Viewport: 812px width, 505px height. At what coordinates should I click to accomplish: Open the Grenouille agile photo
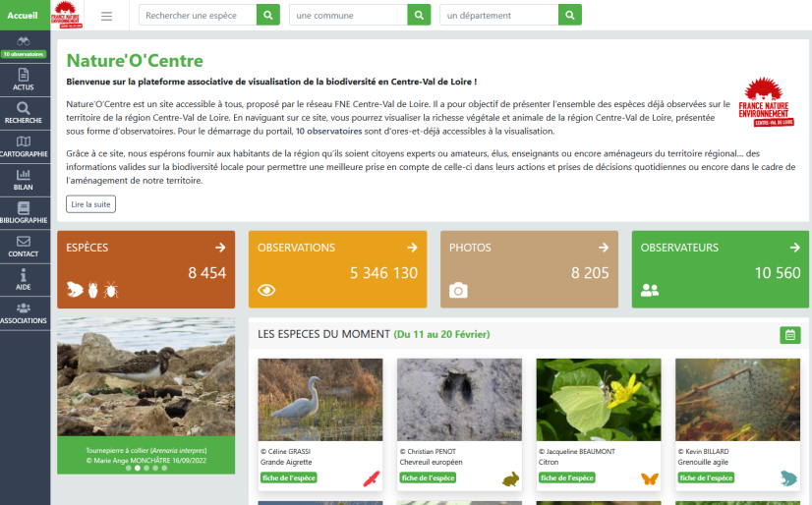737,400
